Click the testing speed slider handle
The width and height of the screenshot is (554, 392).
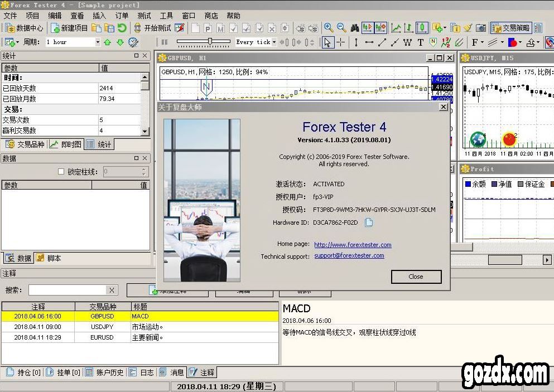coord(210,41)
